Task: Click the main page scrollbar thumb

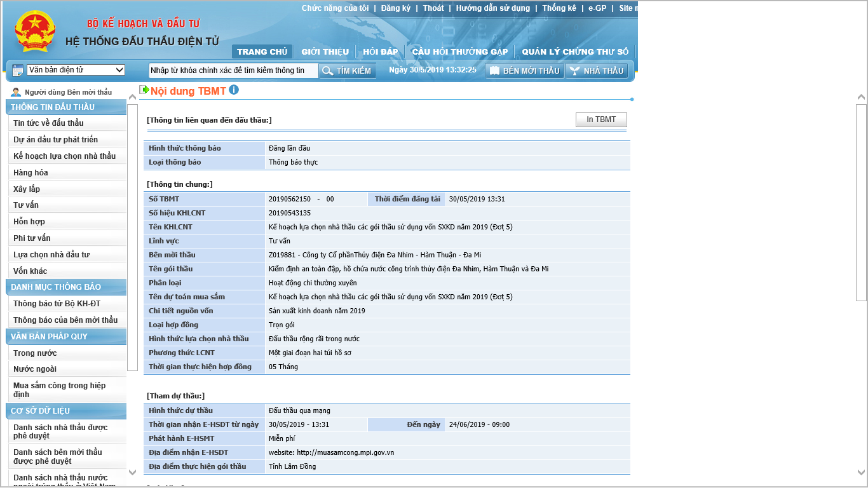Action: click(862, 201)
